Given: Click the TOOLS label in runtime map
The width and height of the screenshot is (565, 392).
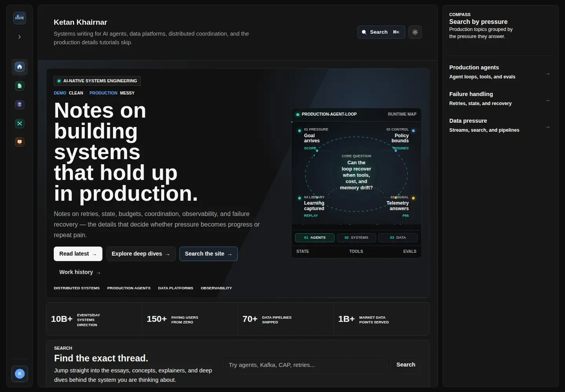Looking at the screenshot, I should (x=356, y=251).
